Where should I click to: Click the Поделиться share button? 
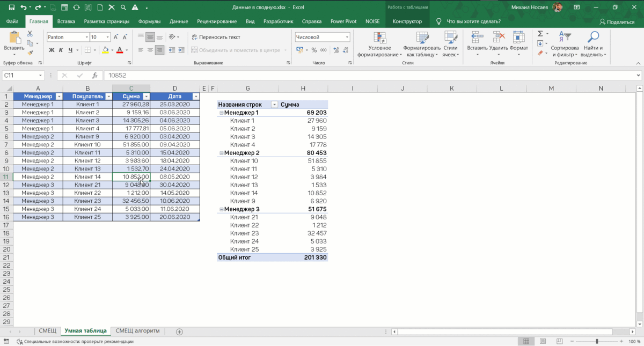tap(617, 21)
